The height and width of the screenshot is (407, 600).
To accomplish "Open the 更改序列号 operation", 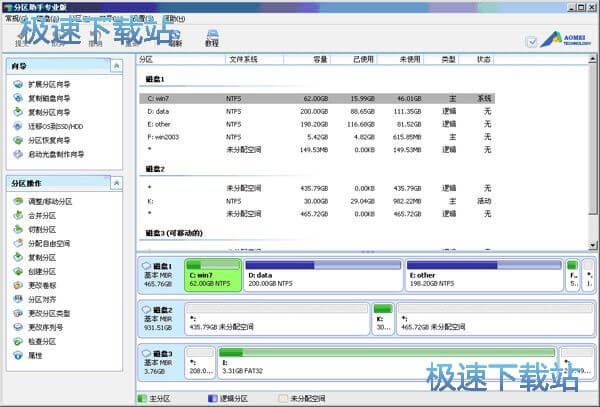I will 38,327.
